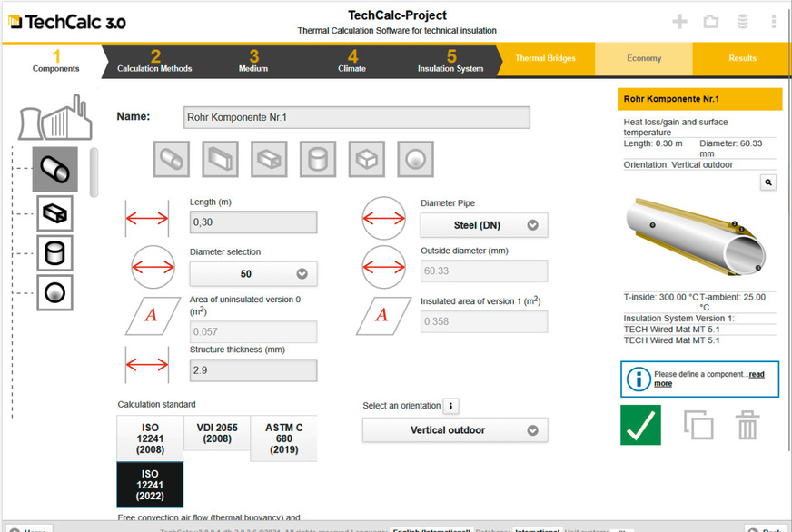Select ISO 12241 (2022) calculation standard

tap(150, 485)
